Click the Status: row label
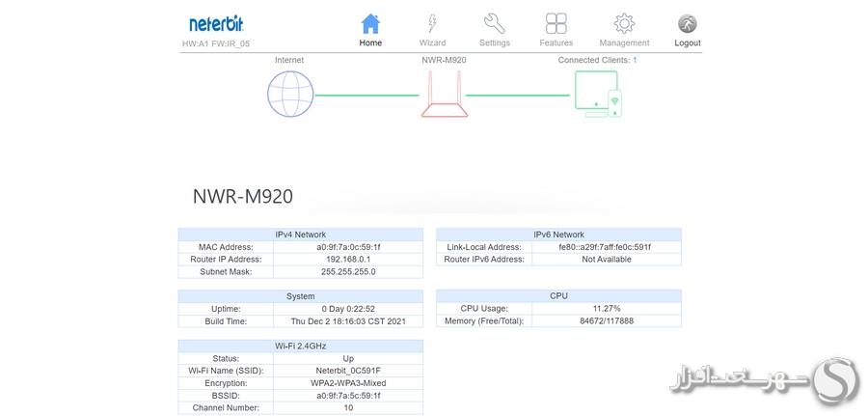Viewport: 868px width, 416px height. 226,358
